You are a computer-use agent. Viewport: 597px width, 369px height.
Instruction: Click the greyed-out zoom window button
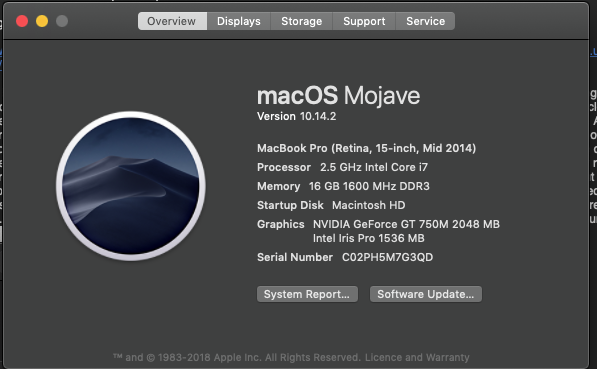(62, 21)
